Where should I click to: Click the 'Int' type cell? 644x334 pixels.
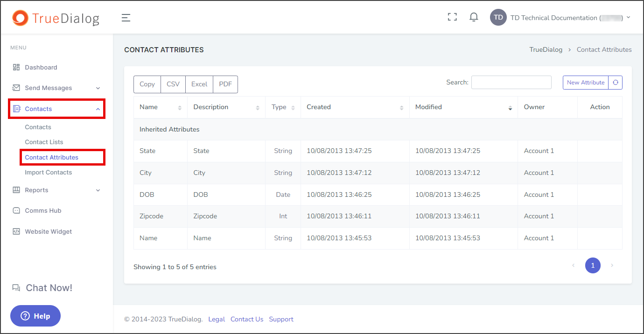283,216
